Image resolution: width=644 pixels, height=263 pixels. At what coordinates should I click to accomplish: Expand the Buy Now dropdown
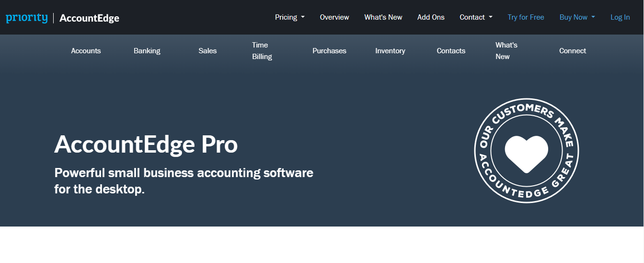(x=577, y=17)
